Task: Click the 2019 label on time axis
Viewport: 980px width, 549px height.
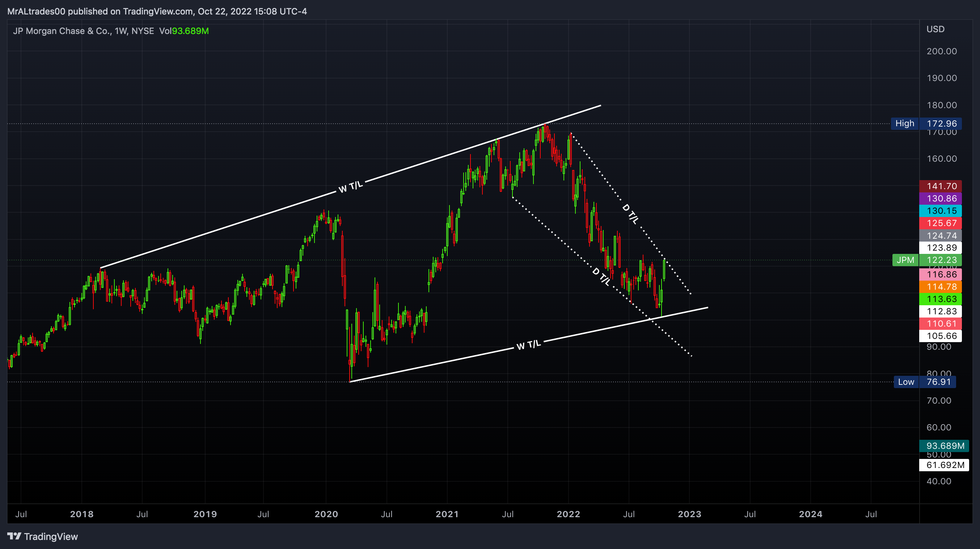Action: 205,514
